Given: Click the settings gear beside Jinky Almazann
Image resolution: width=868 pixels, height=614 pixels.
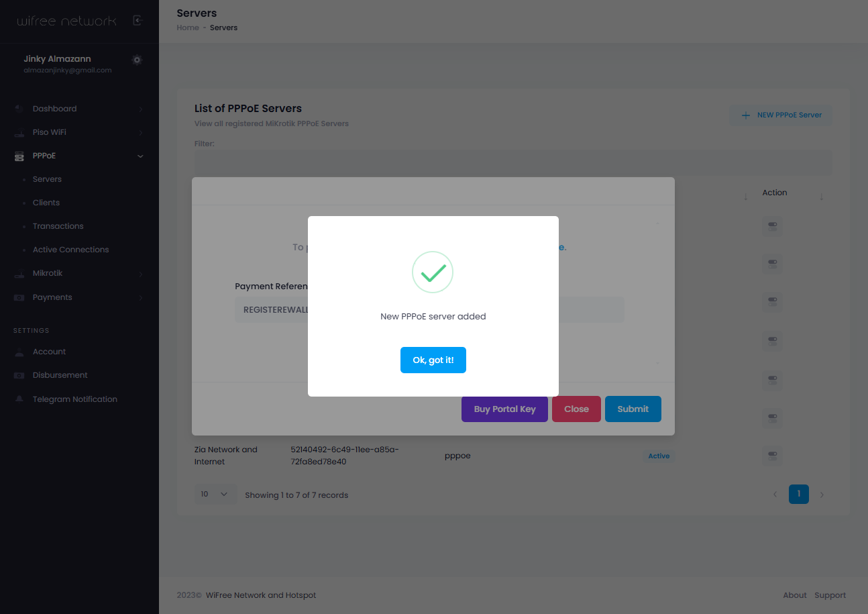Looking at the screenshot, I should (x=137, y=59).
